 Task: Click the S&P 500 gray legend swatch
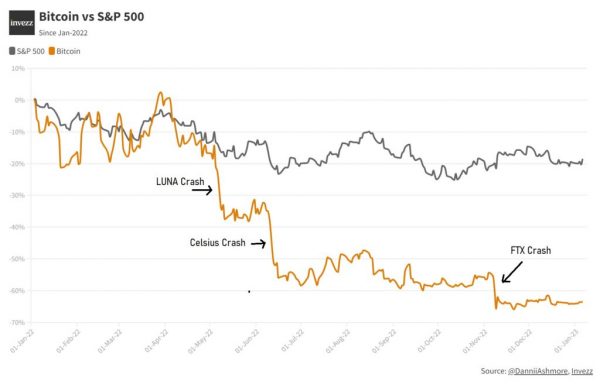pos(12,51)
